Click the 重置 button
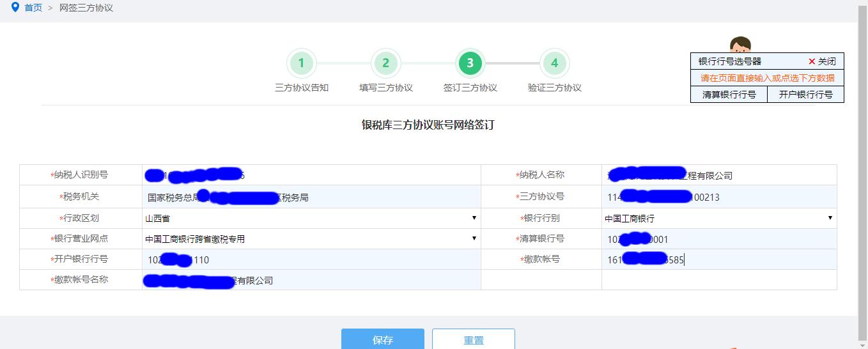 coord(474,339)
